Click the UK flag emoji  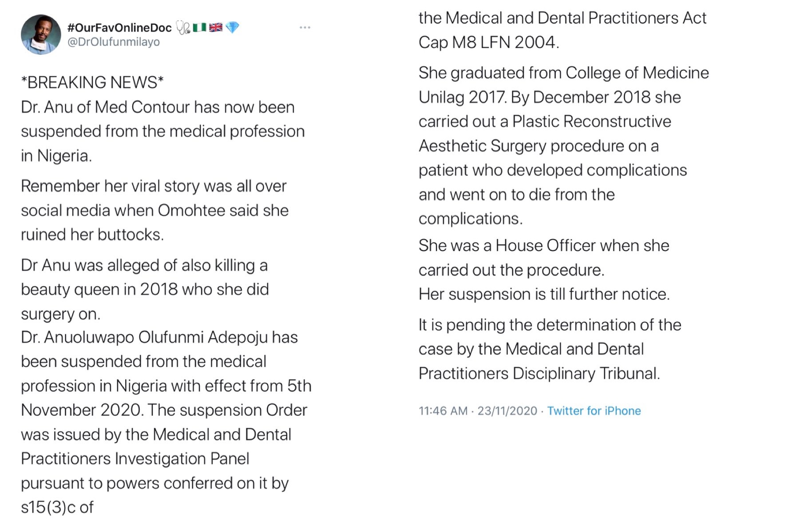pyautogui.click(x=216, y=28)
